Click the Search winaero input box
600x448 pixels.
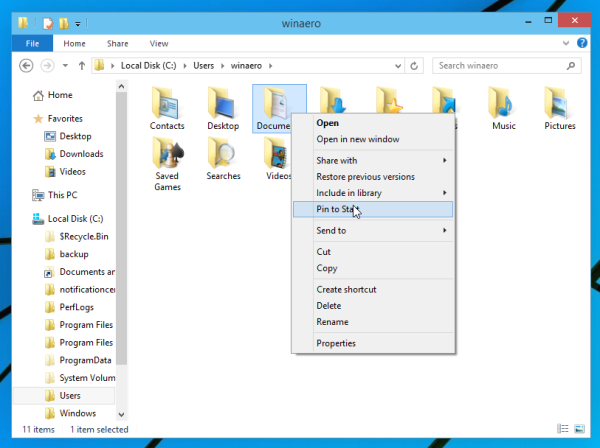click(x=502, y=66)
